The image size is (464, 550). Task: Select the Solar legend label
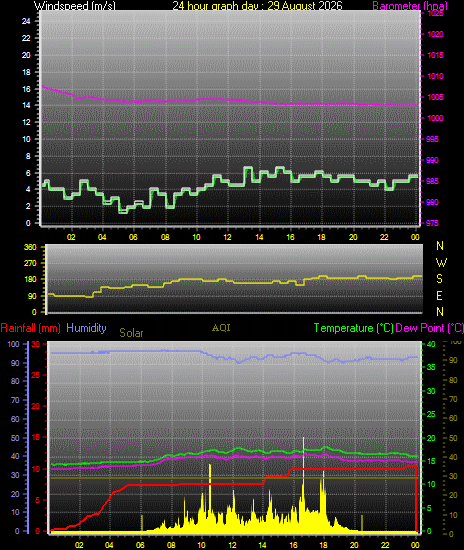point(131,333)
